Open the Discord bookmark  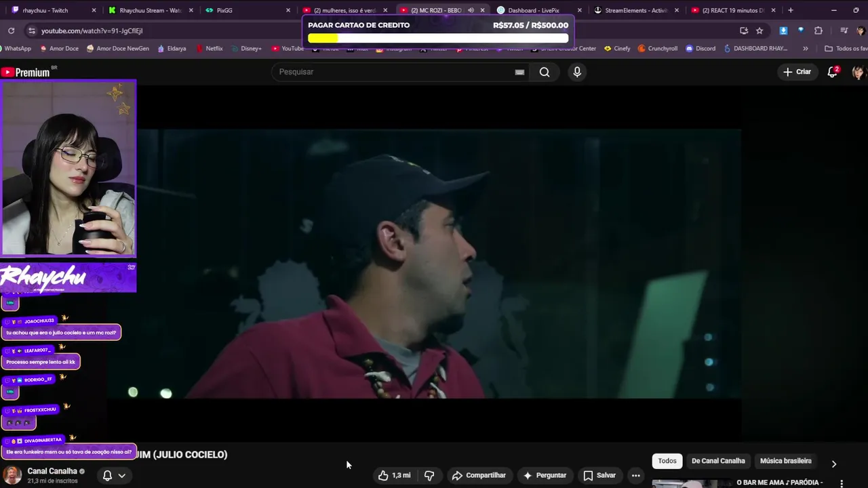pyautogui.click(x=701, y=49)
